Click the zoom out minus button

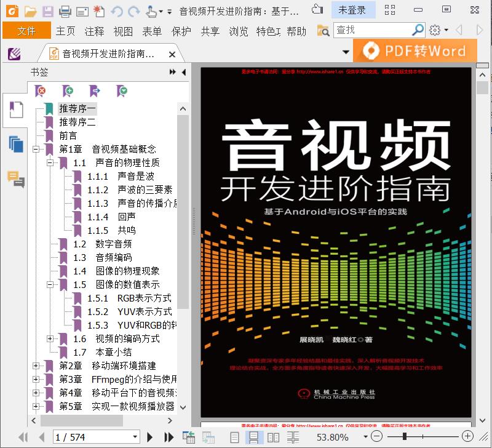pyautogui.click(x=376, y=436)
